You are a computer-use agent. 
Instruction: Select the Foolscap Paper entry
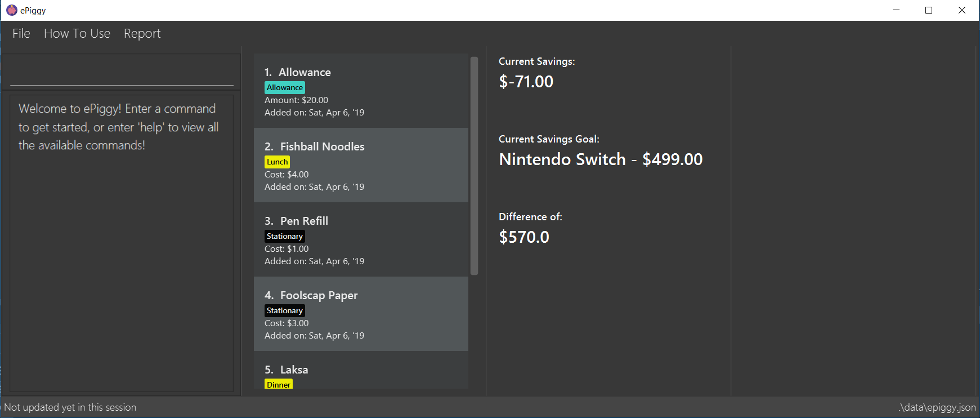361,314
